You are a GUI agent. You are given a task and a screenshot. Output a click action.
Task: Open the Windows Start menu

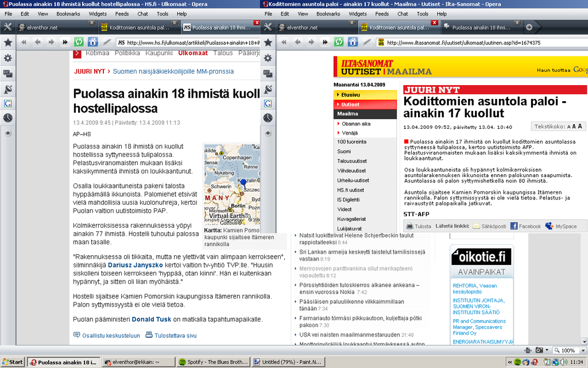pos(13,362)
